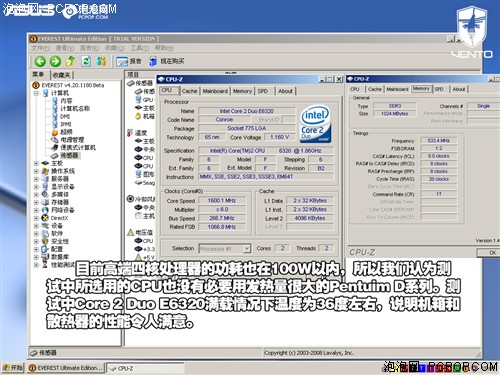Switch to EVEREST Ultimate Edition taskbar button
The width and height of the screenshot is (500, 375).
coord(66,368)
